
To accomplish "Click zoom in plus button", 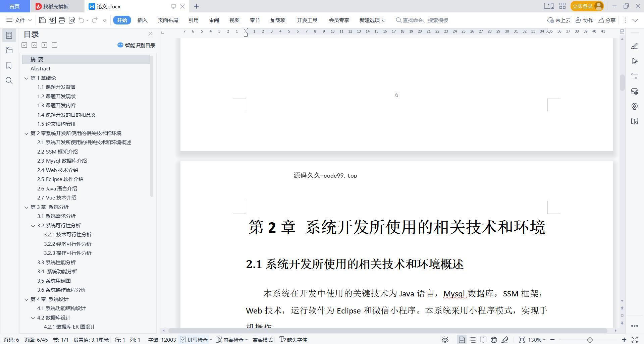I will point(624,340).
